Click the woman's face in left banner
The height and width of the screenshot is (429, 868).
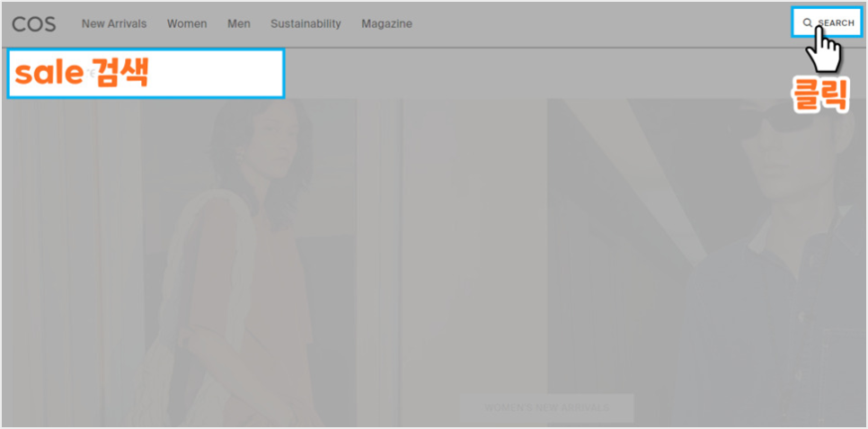tap(275, 147)
